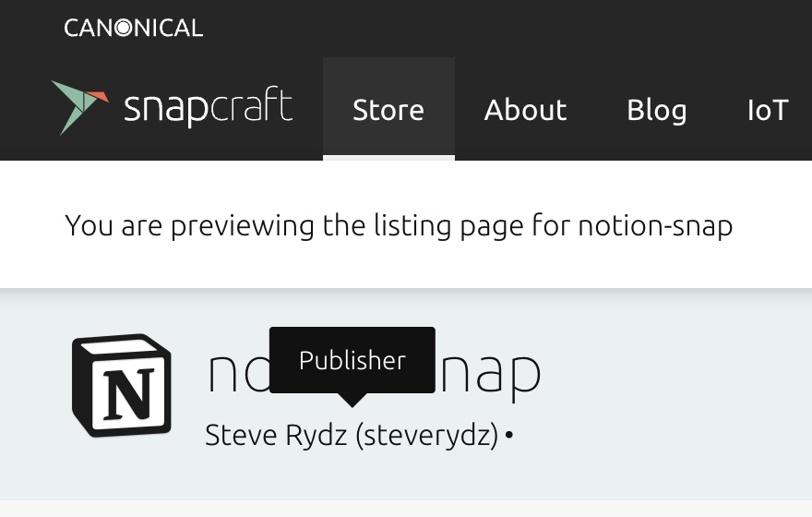
Task: Click the Canonical logo in top bar
Action: pyautogui.click(x=133, y=28)
